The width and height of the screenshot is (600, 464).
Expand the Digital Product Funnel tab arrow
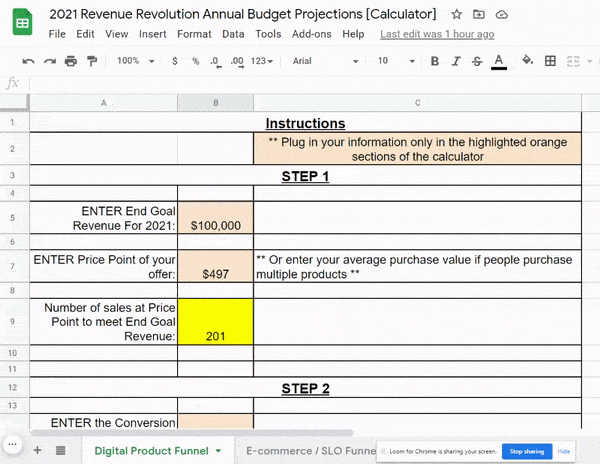tap(218, 451)
